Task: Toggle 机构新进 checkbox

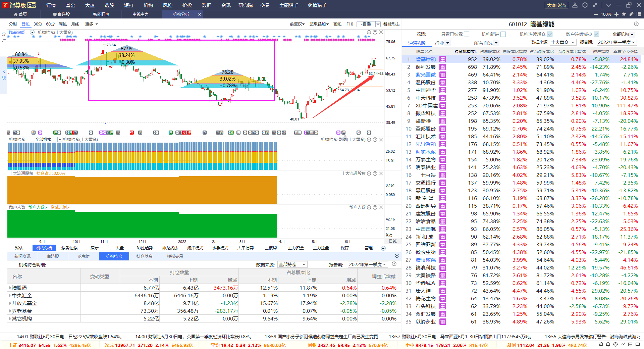Action: (x=503, y=34)
